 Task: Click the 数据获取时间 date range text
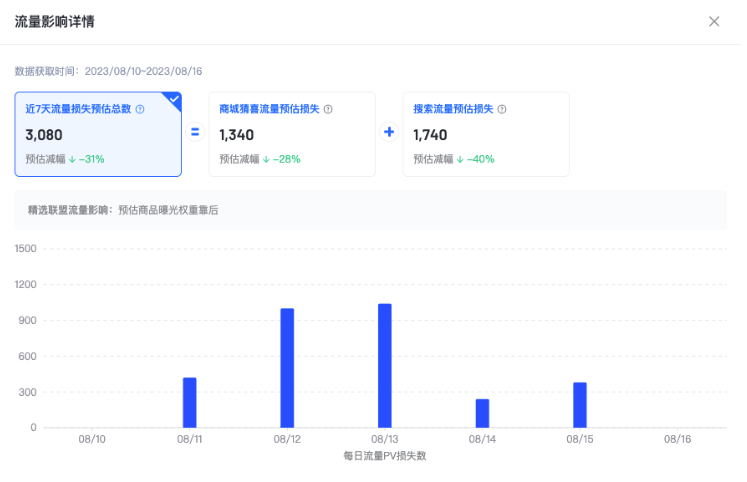[108, 71]
